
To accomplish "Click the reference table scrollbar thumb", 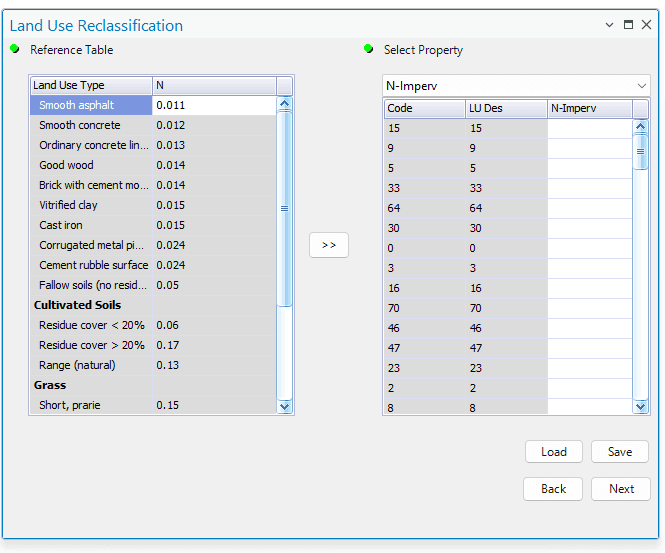I will tap(285, 208).
